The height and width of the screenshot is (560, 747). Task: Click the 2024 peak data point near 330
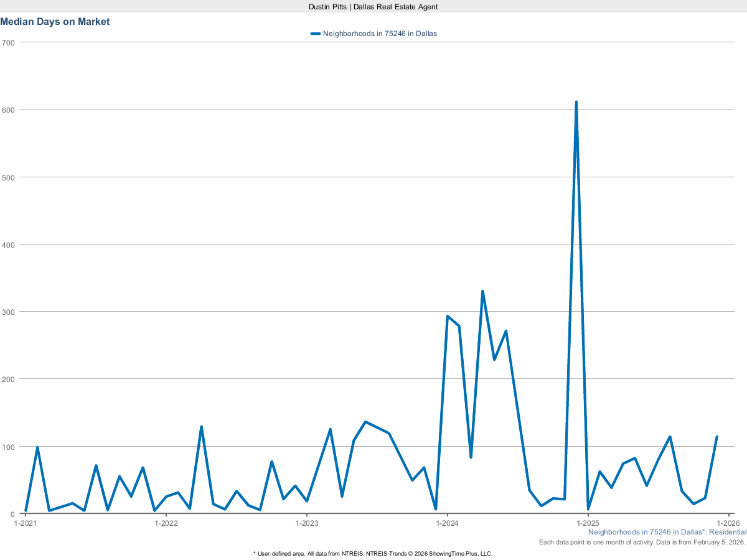pos(482,291)
